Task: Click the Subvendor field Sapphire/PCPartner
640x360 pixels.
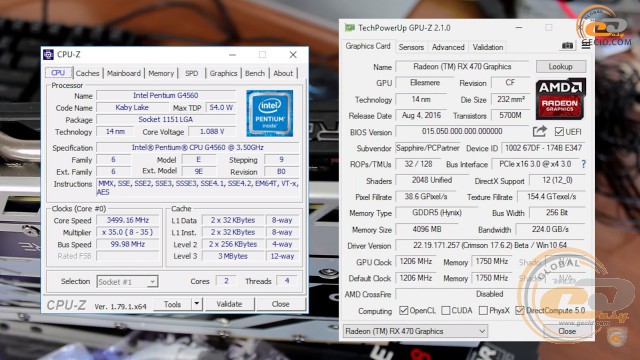Action: click(x=428, y=148)
